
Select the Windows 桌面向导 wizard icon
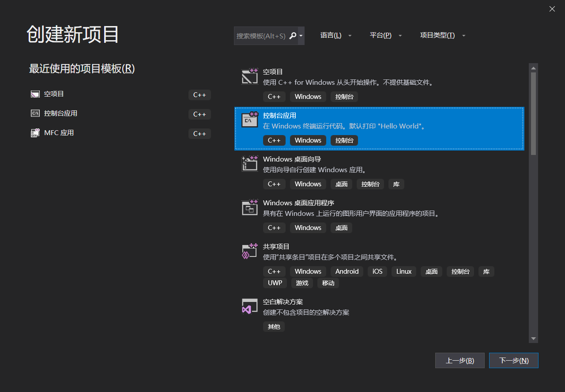[x=249, y=163]
